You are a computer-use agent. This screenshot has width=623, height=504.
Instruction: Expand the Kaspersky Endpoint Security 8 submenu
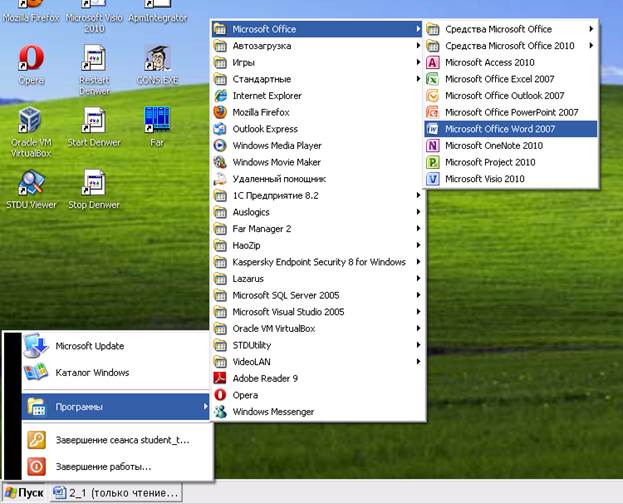(319, 262)
